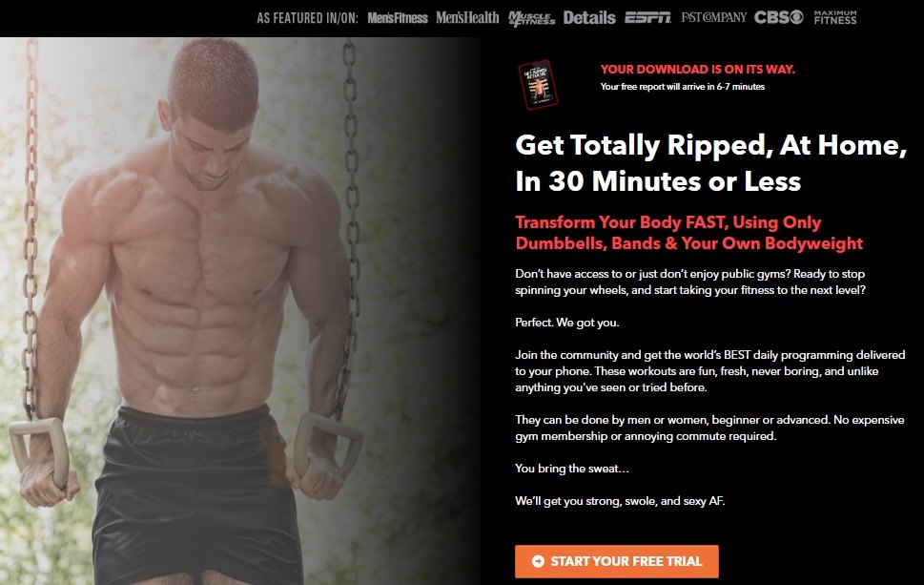Click the 'Get Totally Ripped' headline
The height and width of the screenshot is (585, 924).
[710, 163]
